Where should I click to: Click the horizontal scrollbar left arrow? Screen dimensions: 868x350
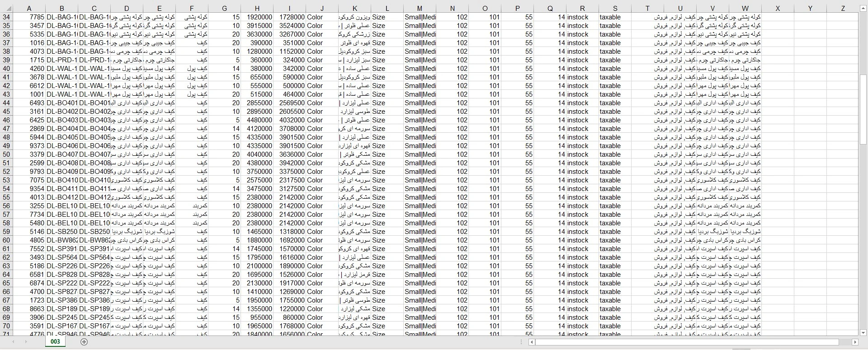point(532,342)
